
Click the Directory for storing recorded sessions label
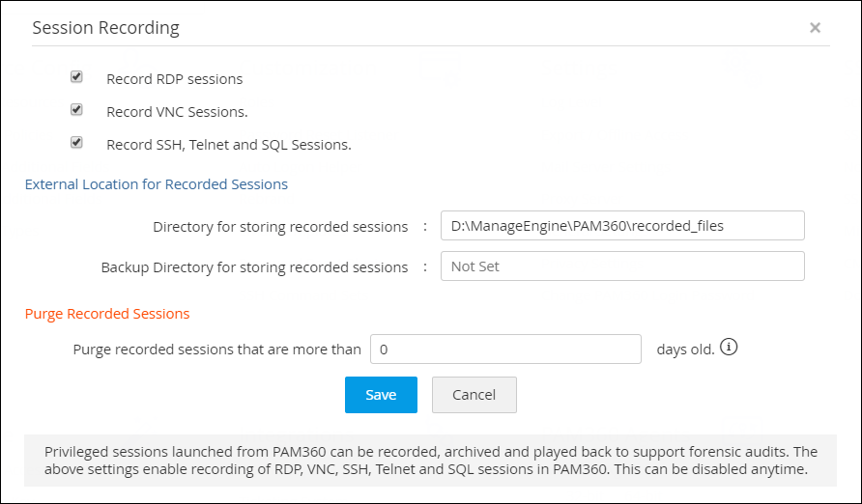click(x=280, y=227)
